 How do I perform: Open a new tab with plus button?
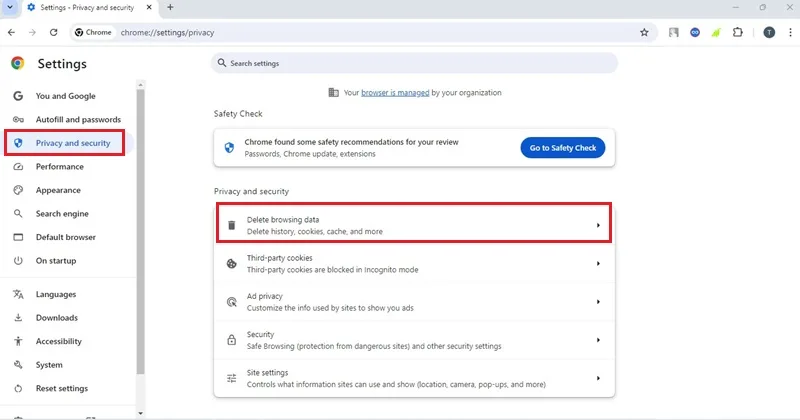point(170,7)
